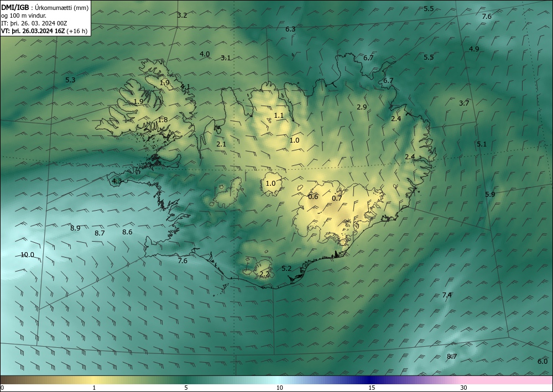Select the 30 tick on the colour scale

[x=464, y=388]
